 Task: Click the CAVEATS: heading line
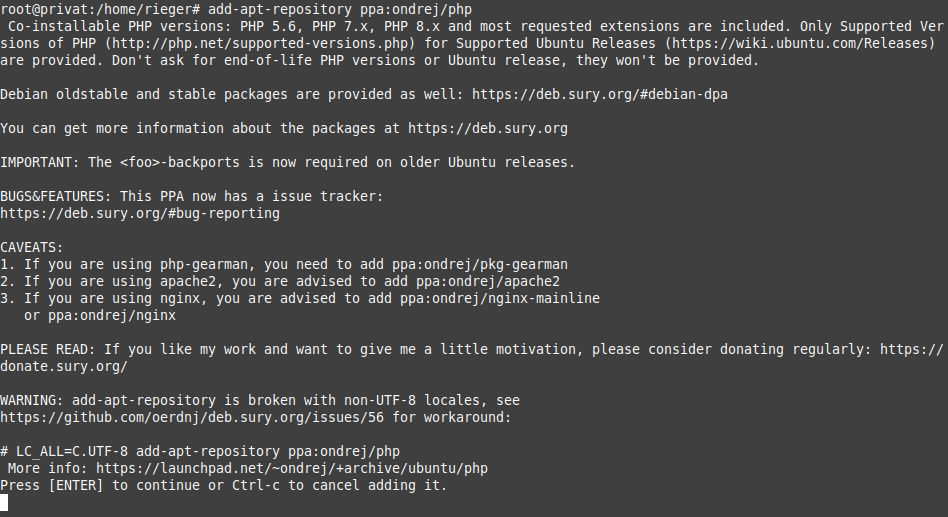[31, 248]
